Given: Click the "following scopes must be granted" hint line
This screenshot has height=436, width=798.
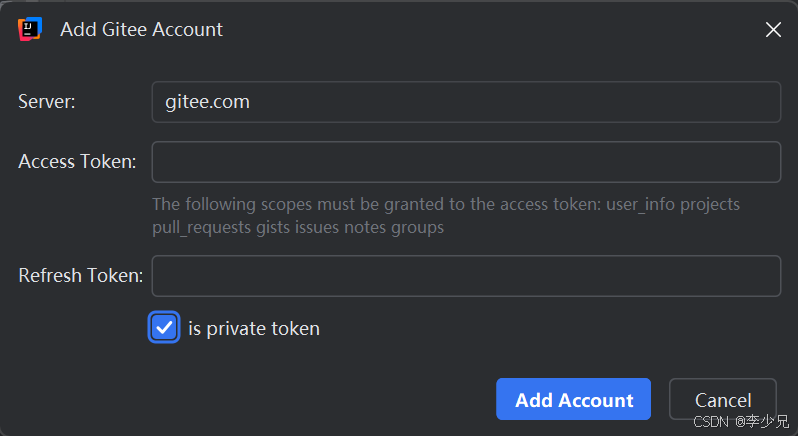Looking at the screenshot, I should tap(445, 204).
